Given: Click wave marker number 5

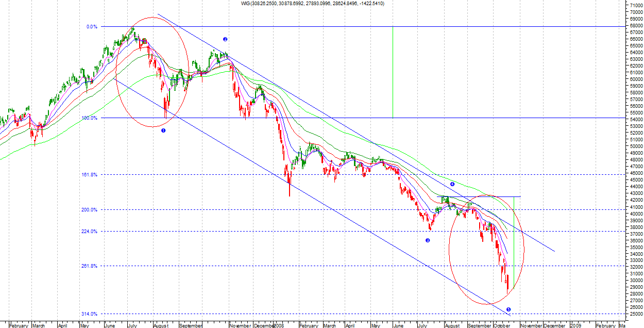Looking at the screenshot, I should [509, 309].
